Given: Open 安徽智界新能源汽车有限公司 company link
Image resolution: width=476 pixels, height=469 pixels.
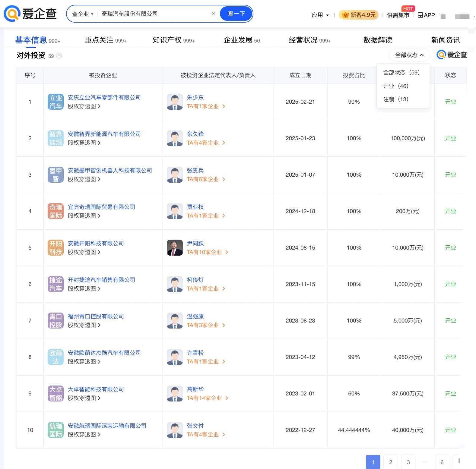Looking at the screenshot, I should tap(104, 134).
